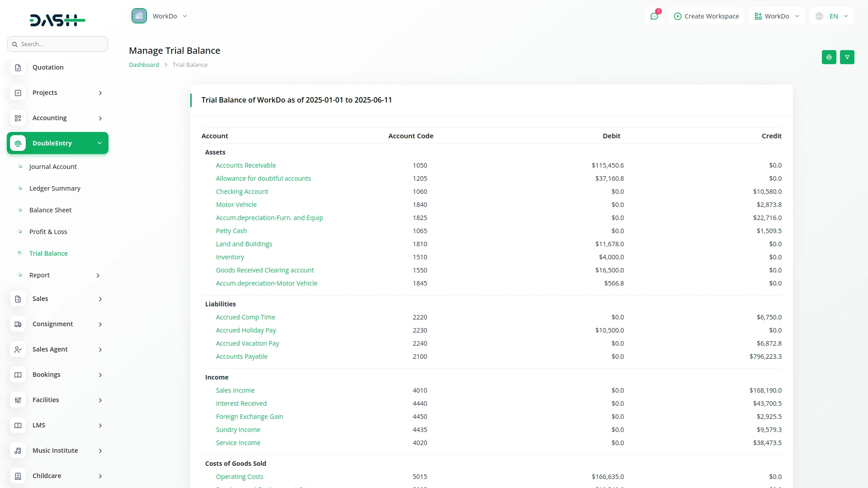The width and height of the screenshot is (868, 488).
Task: Click the sidebar search field
Action: tap(58, 44)
